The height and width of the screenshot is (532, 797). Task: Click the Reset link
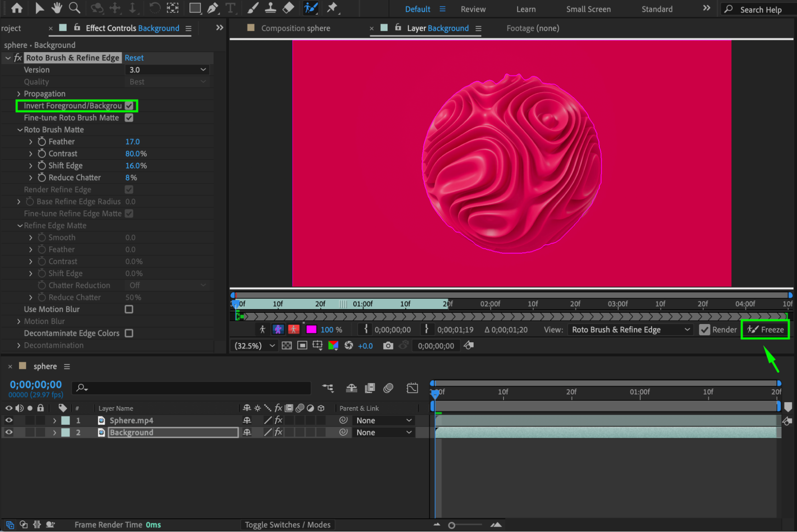point(134,58)
